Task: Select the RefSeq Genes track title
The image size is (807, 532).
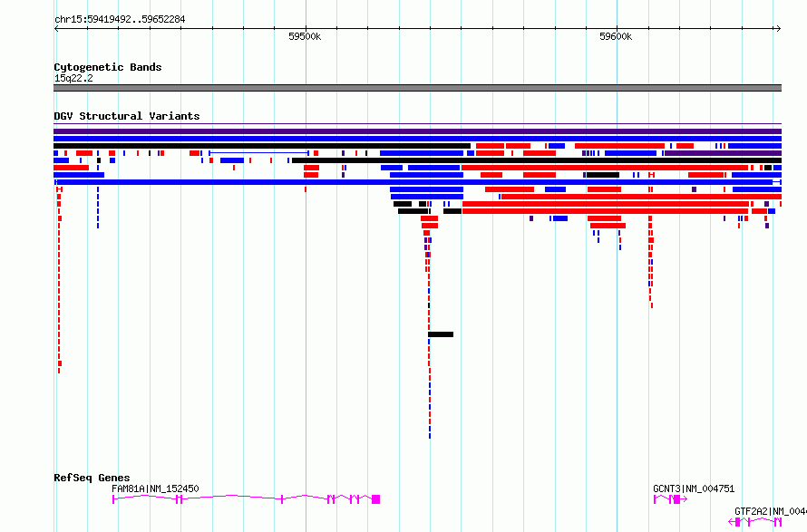Action: 92,478
